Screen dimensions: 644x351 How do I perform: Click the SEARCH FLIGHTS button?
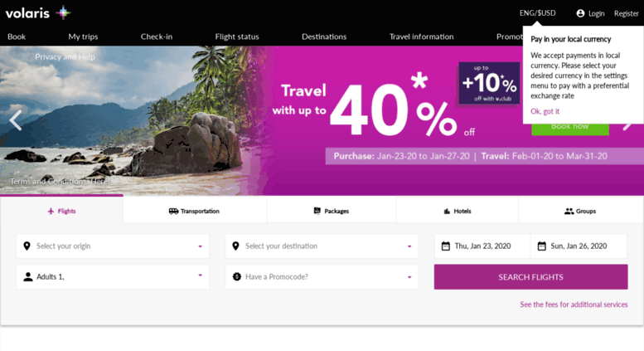coord(530,277)
